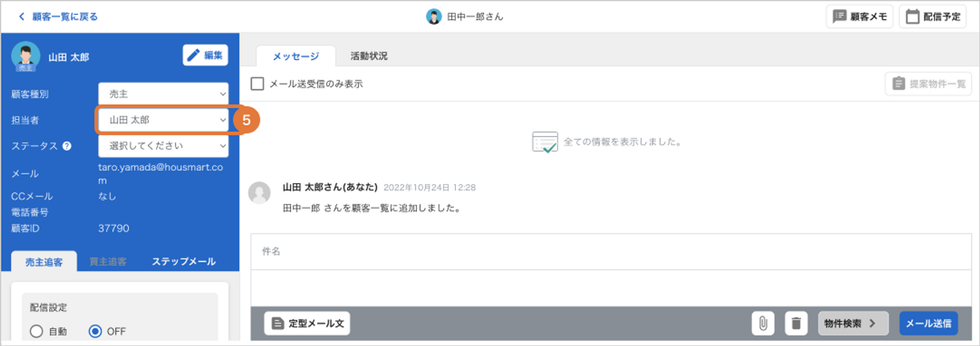Click 田中一郎さん avatar in header
980x346 pixels.
tap(434, 17)
